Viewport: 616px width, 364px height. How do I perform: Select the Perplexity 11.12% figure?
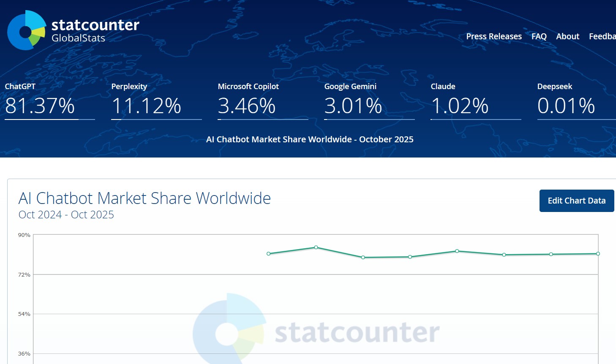[146, 106]
